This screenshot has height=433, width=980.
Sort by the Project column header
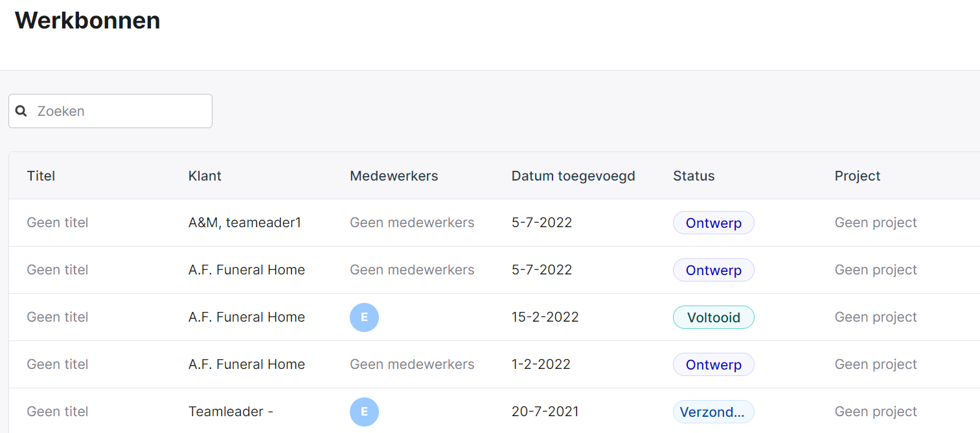tap(858, 176)
